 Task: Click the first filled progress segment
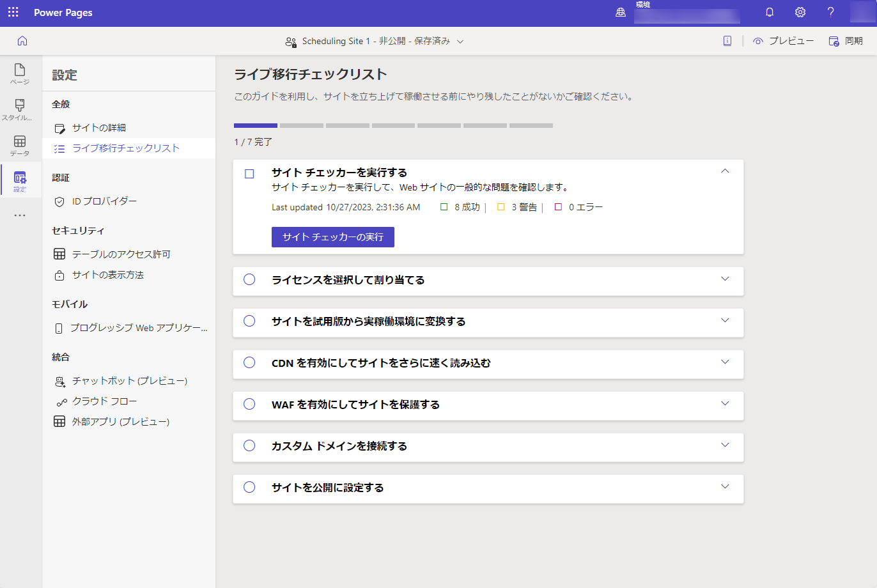pos(256,125)
